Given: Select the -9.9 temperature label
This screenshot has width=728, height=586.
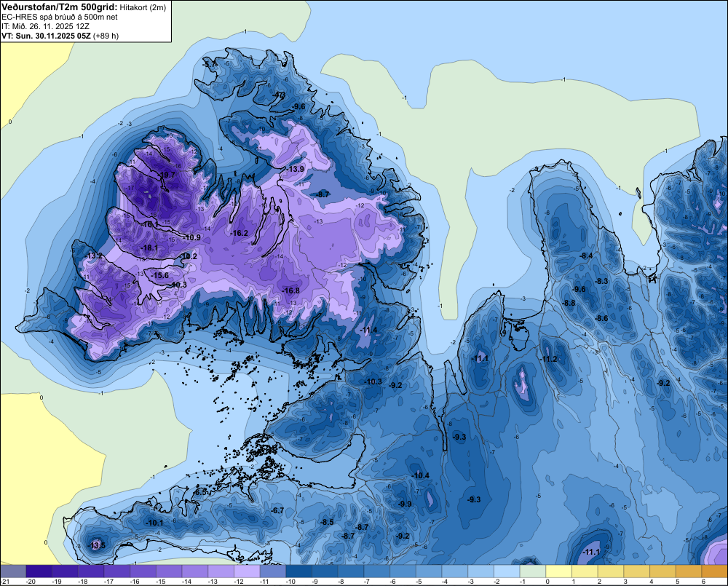Looking at the screenshot, I should [405, 504].
